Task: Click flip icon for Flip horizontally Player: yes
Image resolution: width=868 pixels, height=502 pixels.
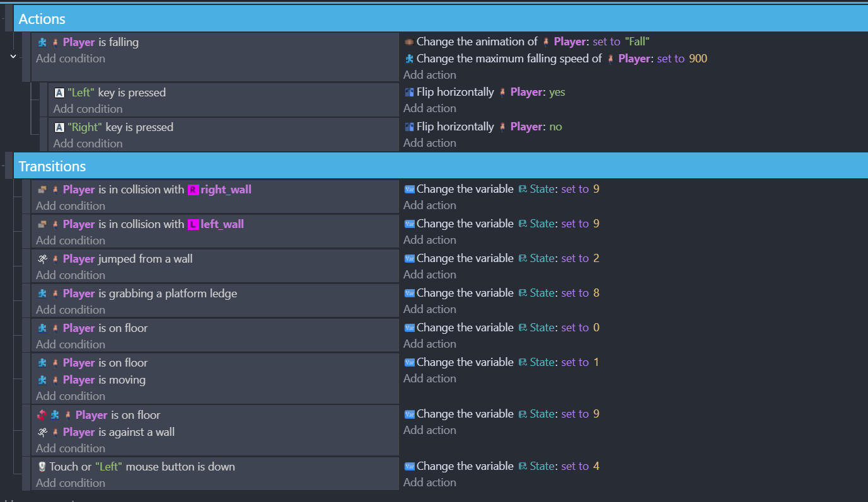Action: point(409,93)
